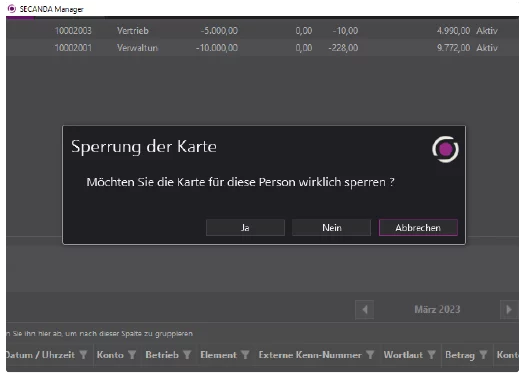This screenshot has height=373, width=524.
Task: Click Aktiv status in Verwaltun row
Action: click(x=487, y=48)
